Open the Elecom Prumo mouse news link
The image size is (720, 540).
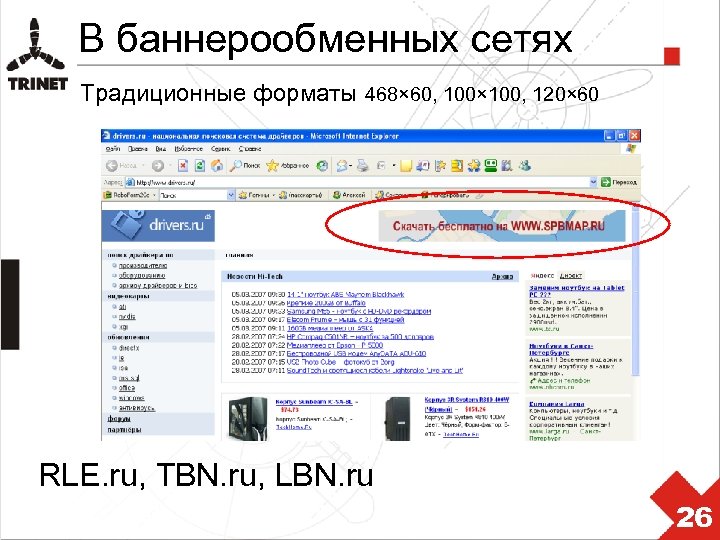(345, 320)
